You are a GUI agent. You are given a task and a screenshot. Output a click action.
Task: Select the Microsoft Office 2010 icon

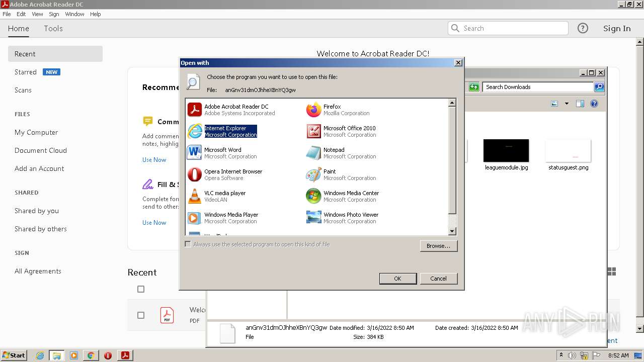pos(313,131)
